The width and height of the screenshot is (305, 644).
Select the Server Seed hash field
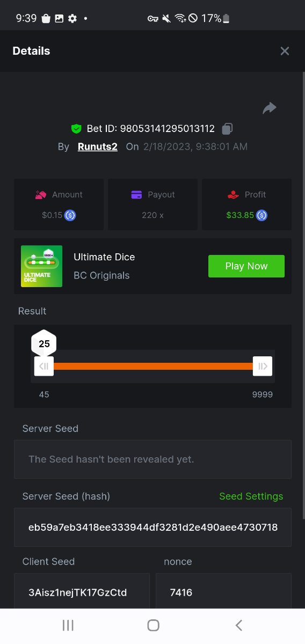152,528
